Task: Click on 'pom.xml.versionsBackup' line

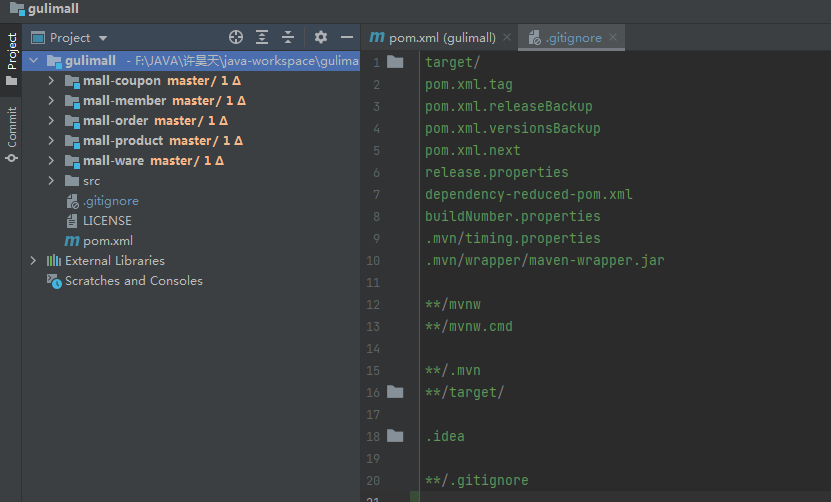Action: click(513, 129)
